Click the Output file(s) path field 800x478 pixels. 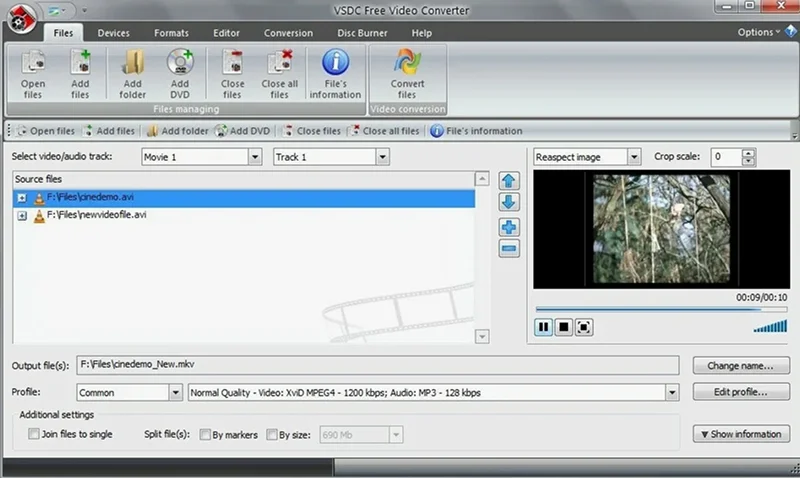[378, 365]
